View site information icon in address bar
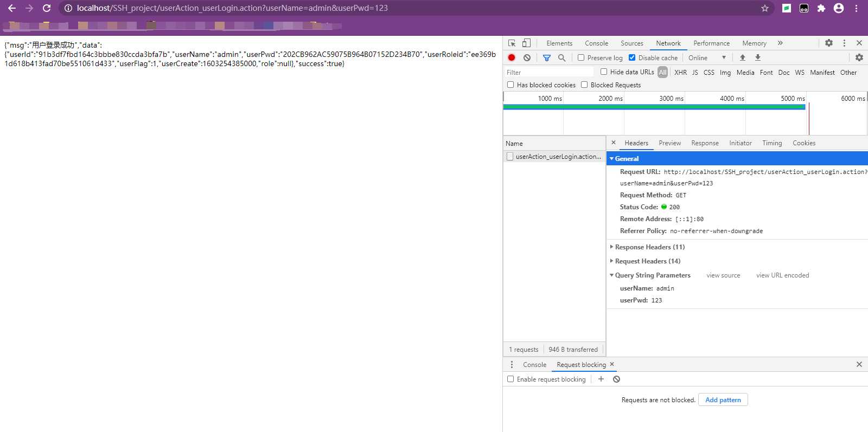Image resolution: width=868 pixels, height=432 pixels. (x=68, y=8)
